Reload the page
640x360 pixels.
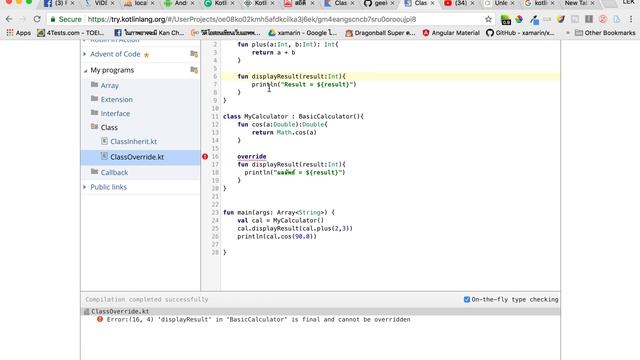point(37,19)
